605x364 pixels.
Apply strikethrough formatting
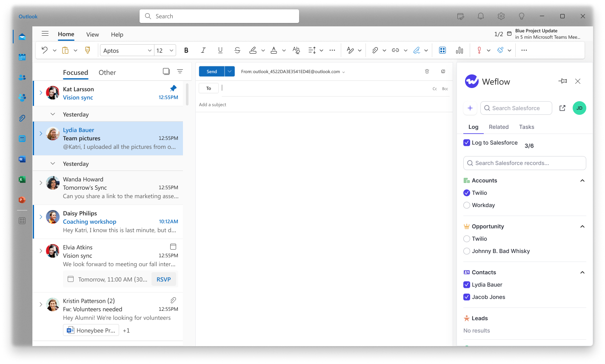tap(237, 50)
